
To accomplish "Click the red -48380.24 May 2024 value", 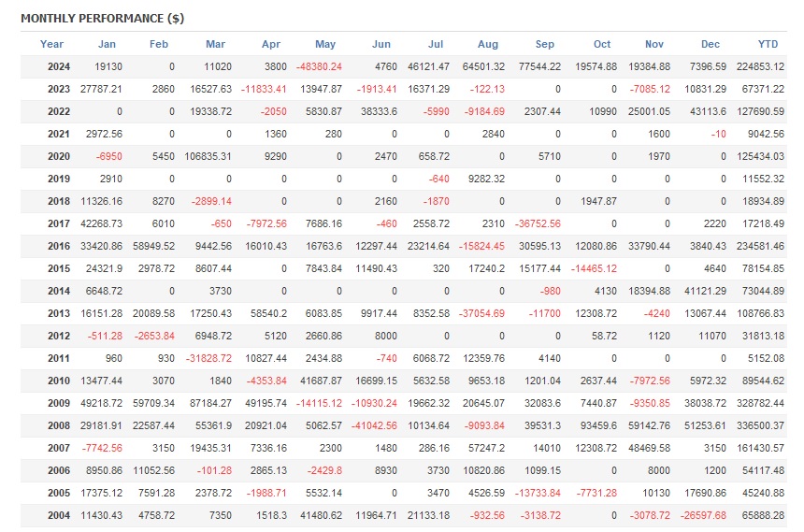I will pos(319,66).
